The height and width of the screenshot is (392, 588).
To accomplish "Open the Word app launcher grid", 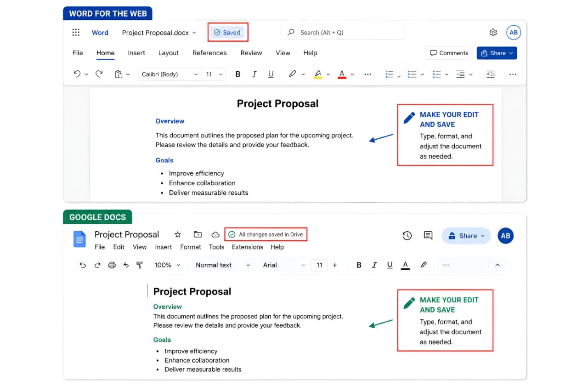I will pyautogui.click(x=76, y=33).
